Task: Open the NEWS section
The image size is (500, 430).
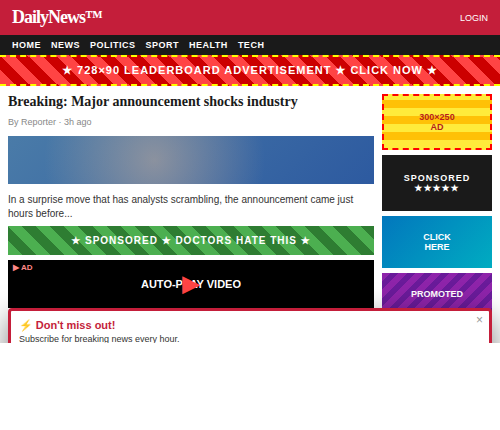Action: tap(65, 45)
